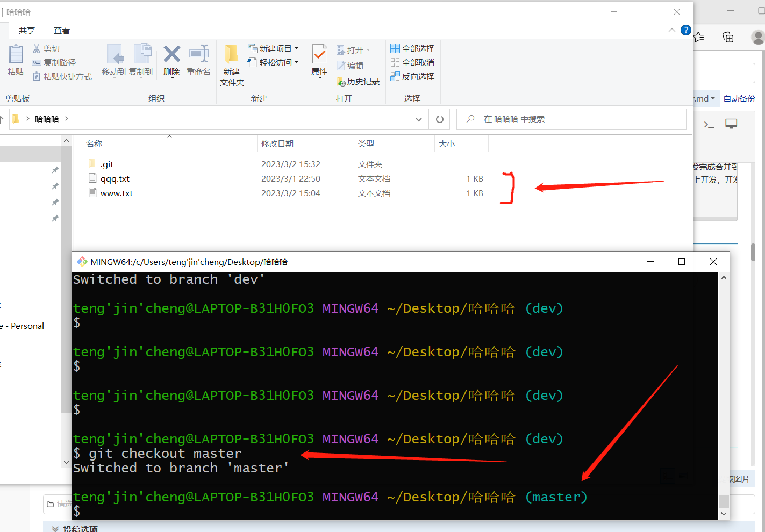Image resolution: width=765 pixels, height=532 pixels.
Task: Click the folder icon in the address bar
Action: click(x=16, y=119)
